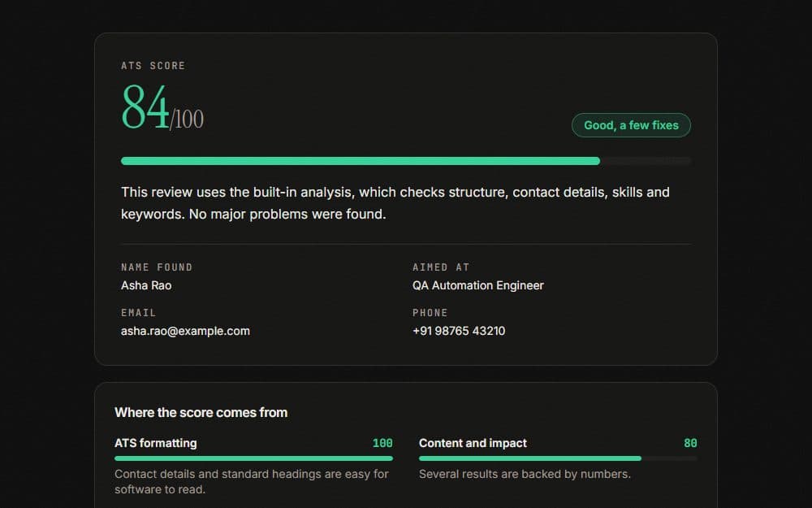This screenshot has height=508, width=812.
Task: Click the 'NAME FOUND' label
Action: tap(157, 267)
